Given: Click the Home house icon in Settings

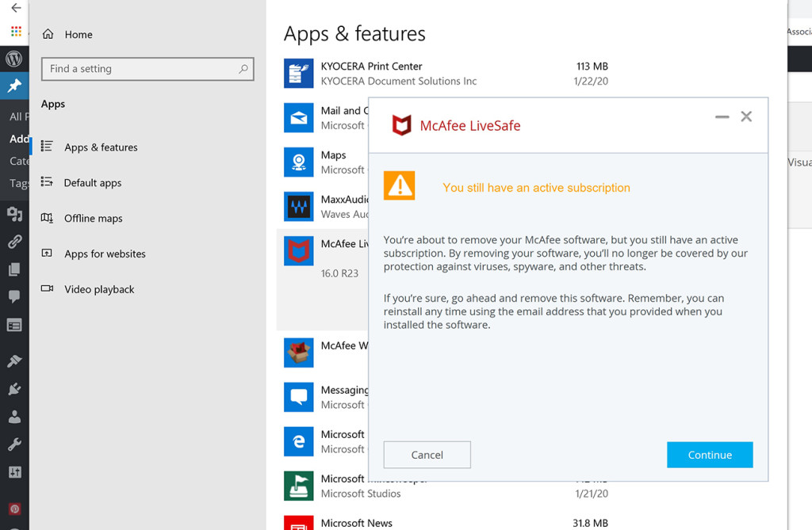Looking at the screenshot, I should click(x=48, y=34).
